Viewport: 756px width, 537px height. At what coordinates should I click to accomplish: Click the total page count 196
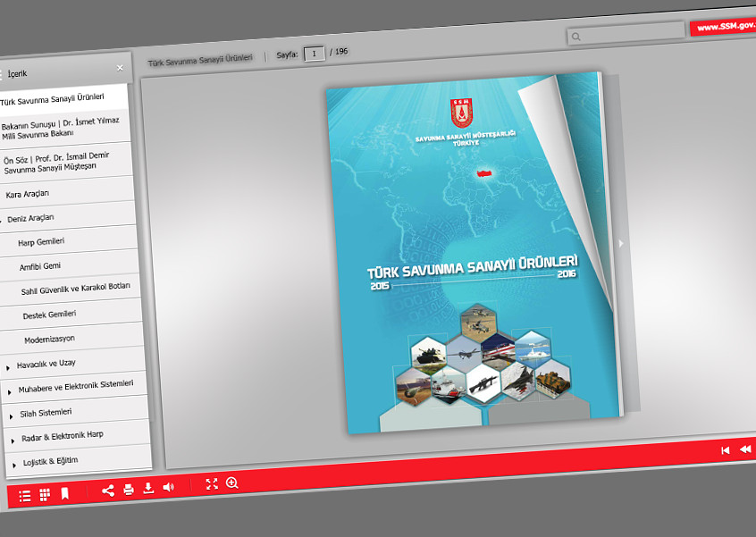341,51
